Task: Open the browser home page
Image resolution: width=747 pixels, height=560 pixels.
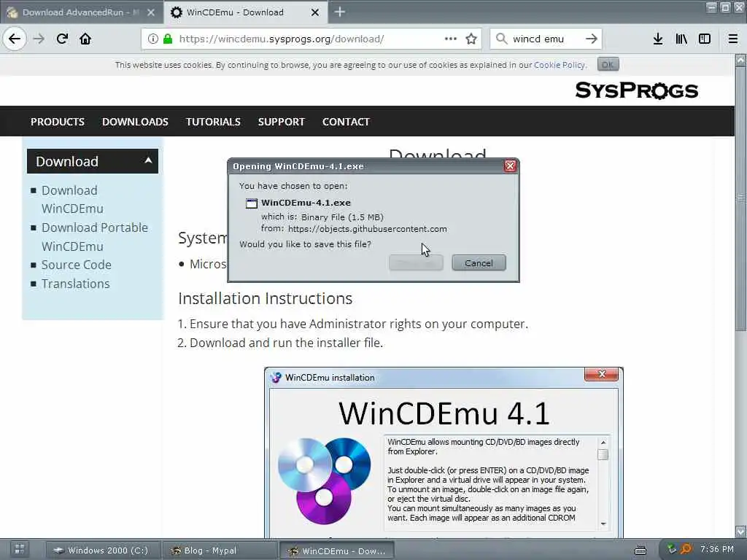Action: pos(85,39)
